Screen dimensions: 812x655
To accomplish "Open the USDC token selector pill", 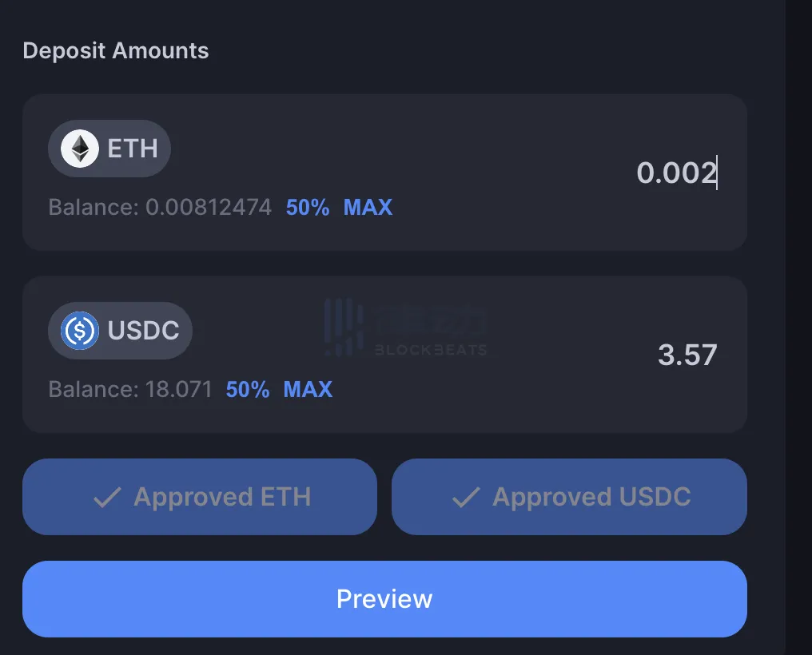I will [120, 331].
